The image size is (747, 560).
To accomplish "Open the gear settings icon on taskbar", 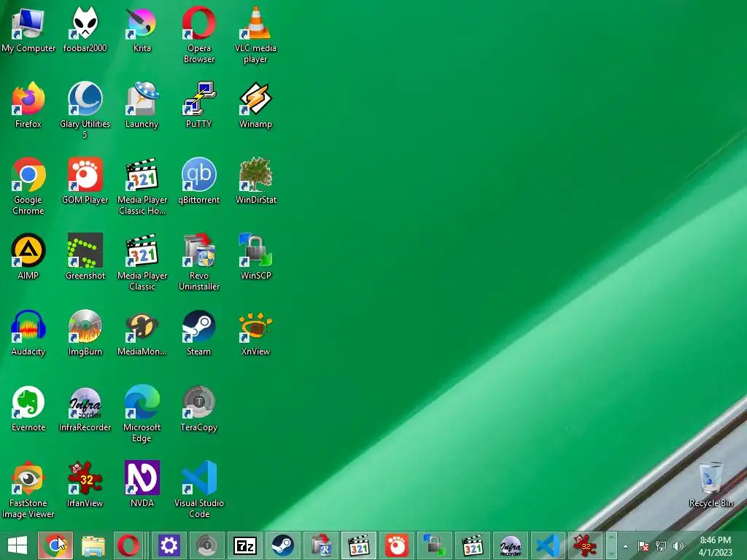I will coord(169,545).
